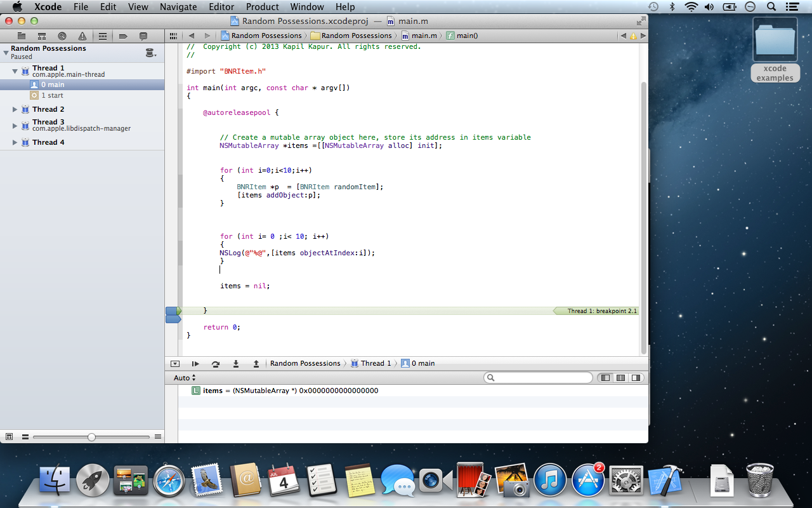Open Xcode icon in the Dock

click(x=664, y=480)
